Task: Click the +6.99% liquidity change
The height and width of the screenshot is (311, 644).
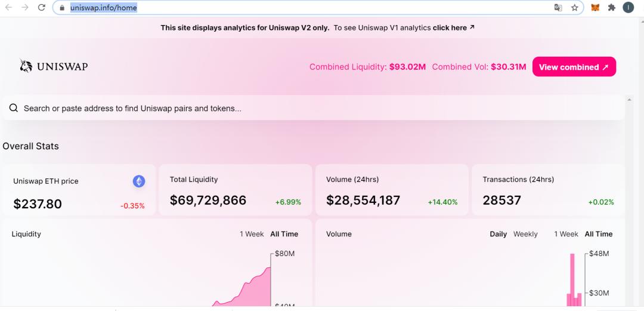Action: pyautogui.click(x=289, y=202)
